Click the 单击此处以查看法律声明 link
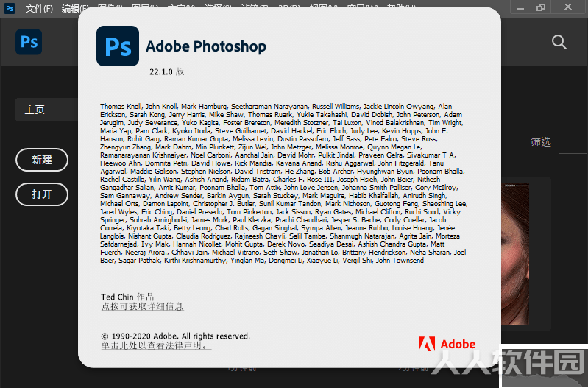Viewport: 588px width, 388px height. coord(156,345)
